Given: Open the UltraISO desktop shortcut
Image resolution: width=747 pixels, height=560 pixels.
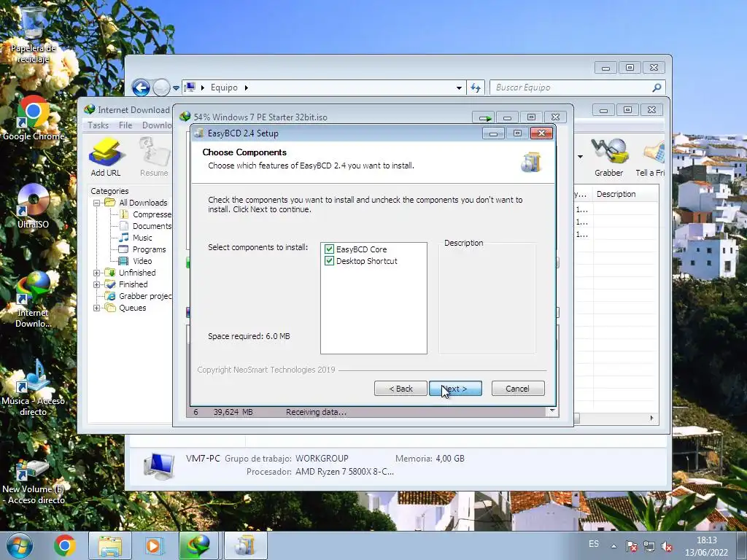Looking at the screenshot, I should pyautogui.click(x=33, y=206).
